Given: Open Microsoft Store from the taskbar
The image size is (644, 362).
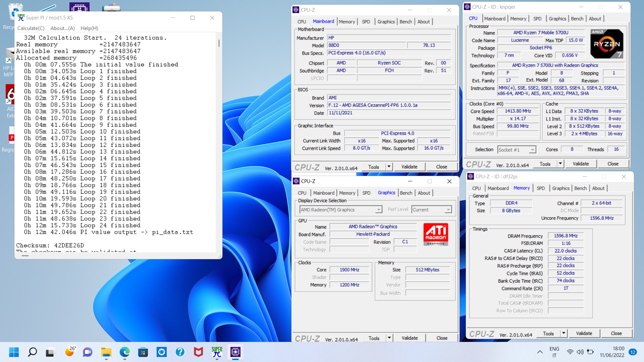Looking at the screenshot, I should (x=143, y=352).
